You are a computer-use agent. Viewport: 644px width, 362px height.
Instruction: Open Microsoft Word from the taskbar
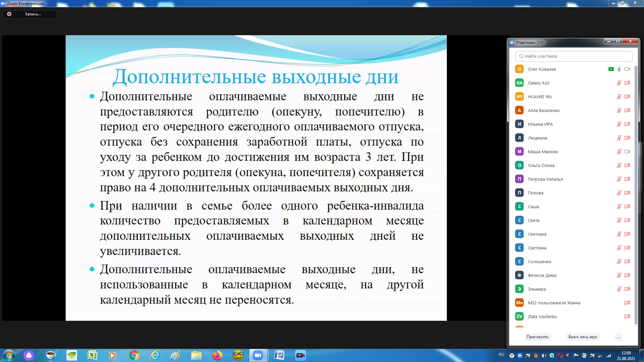tap(279, 355)
